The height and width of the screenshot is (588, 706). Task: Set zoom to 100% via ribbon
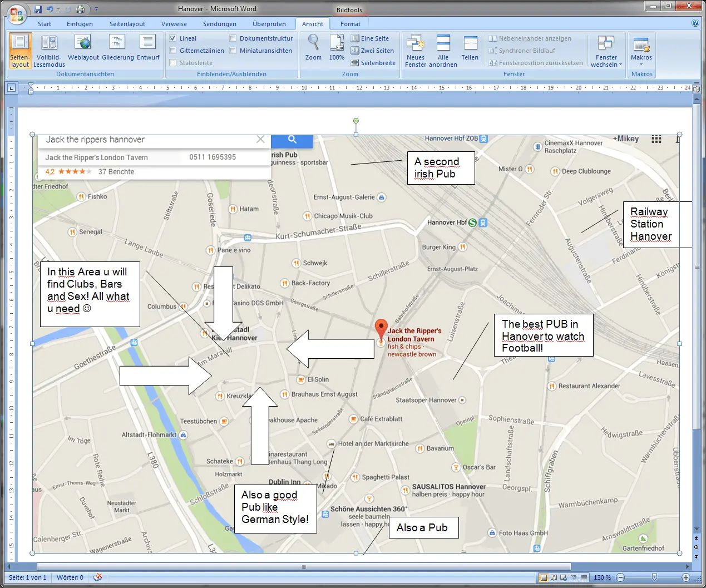point(337,47)
